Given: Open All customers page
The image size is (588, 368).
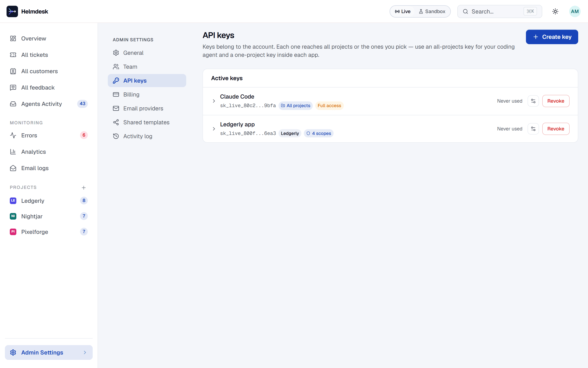Looking at the screenshot, I should coord(49,71).
